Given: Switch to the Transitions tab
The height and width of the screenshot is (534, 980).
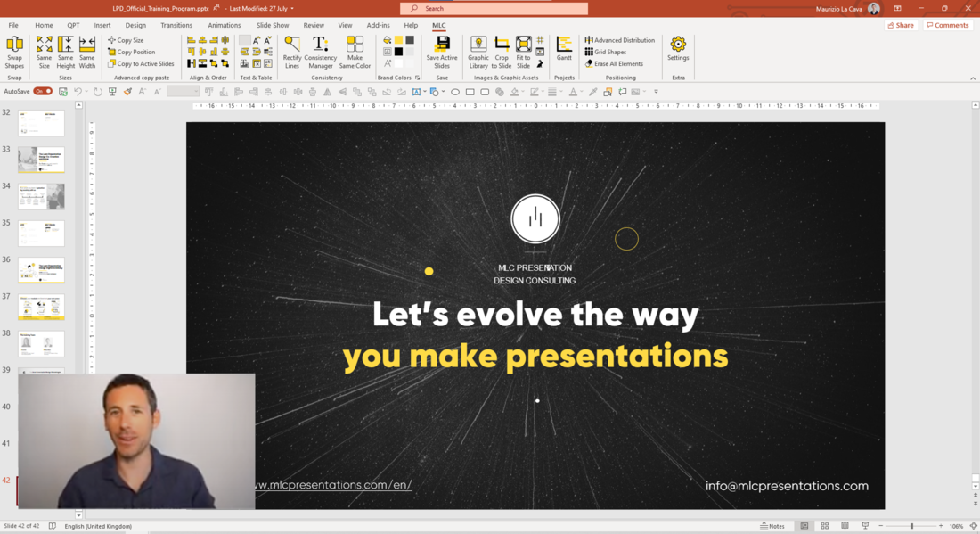Looking at the screenshot, I should click(x=176, y=26).
